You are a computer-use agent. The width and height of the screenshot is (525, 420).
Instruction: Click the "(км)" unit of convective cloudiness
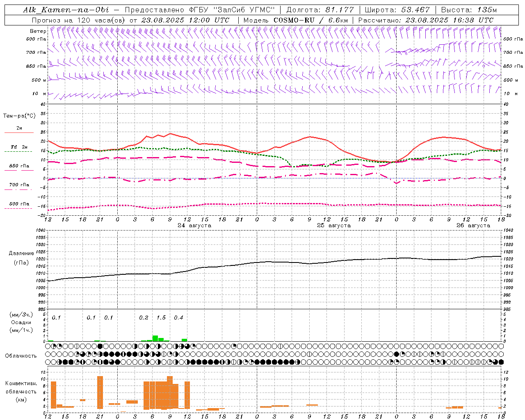click(x=21, y=399)
